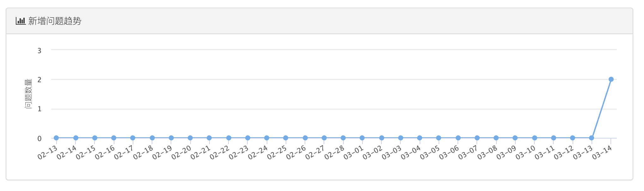644x191 pixels.
Task: Click the bar chart icon in panel header
Action: 21,21
